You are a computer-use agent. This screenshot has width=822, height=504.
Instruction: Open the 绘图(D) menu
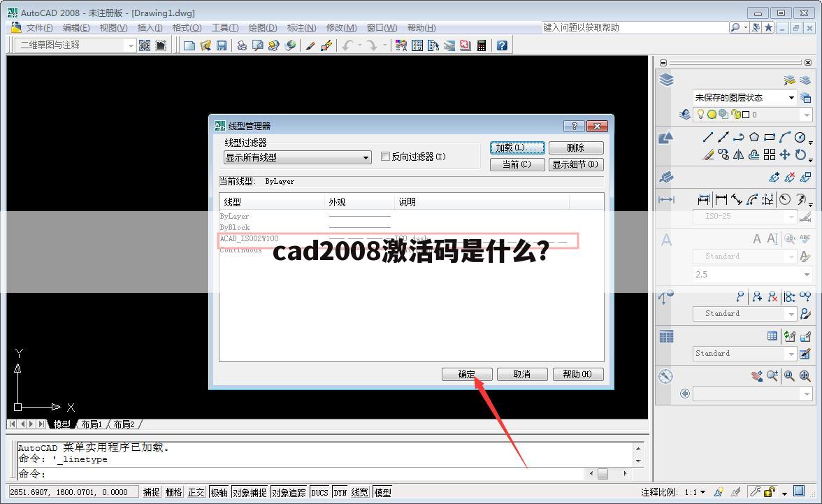(x=263, y=28)
